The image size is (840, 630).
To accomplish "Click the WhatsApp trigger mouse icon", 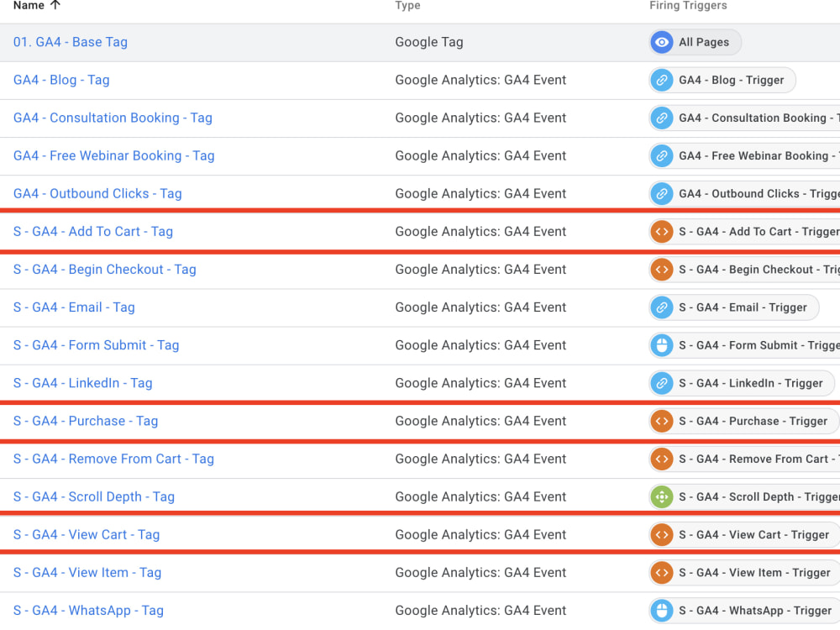I will tap(662, 611).
